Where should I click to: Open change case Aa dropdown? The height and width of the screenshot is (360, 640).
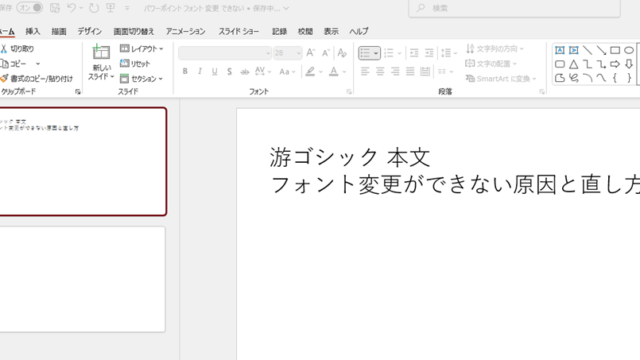tap(287, 72)
